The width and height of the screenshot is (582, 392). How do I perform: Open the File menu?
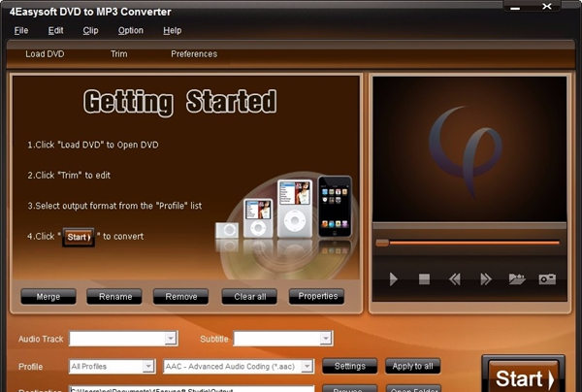click(x=21, y=30)
